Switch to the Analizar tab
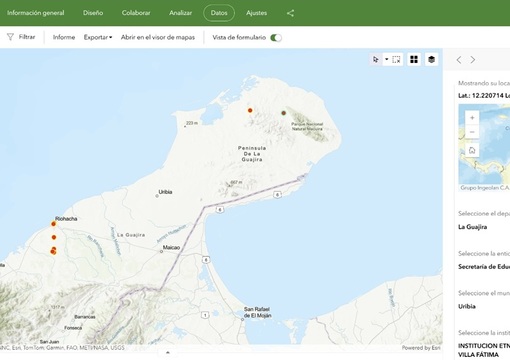The width and height of the screenshot is (510, 360). coord(180,13)
